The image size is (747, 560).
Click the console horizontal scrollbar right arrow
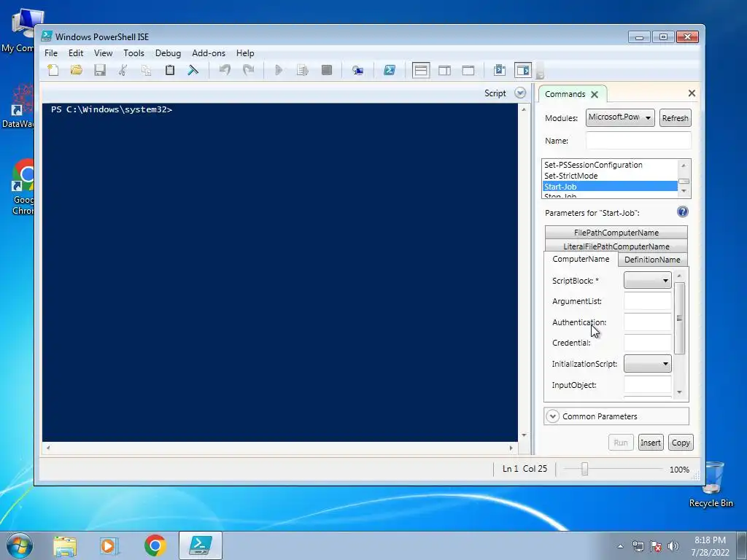(x=511, y=448)
